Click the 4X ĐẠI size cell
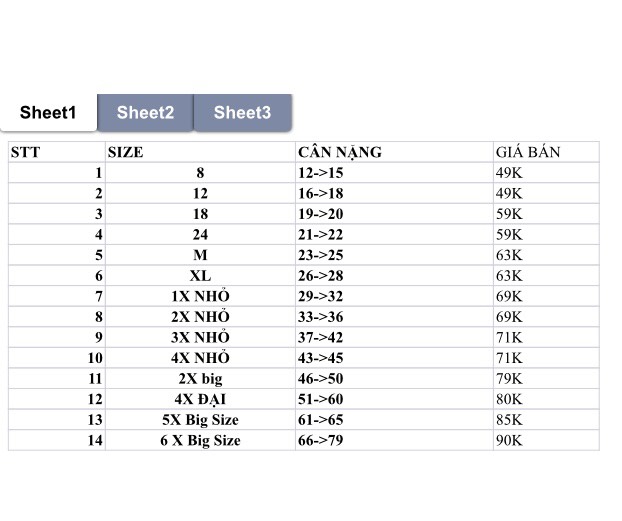The height and width of the screenshot is (521, 622). click(200, 399)
